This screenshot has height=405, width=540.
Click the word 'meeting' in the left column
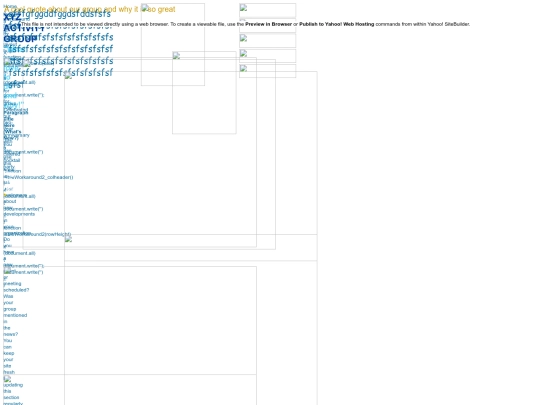point(12,283)
